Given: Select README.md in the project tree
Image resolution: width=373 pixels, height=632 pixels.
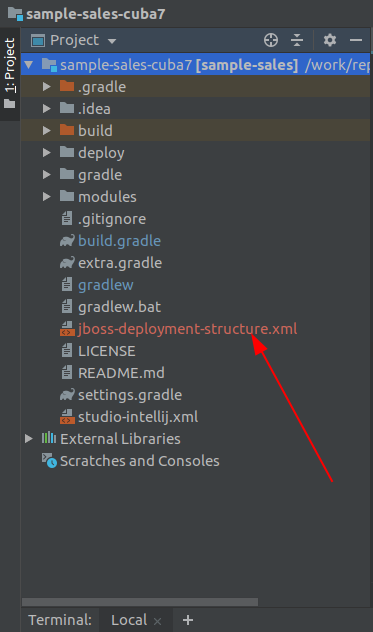Looking at the screenshot, I should pyautogui.click(x=121, y=373).
